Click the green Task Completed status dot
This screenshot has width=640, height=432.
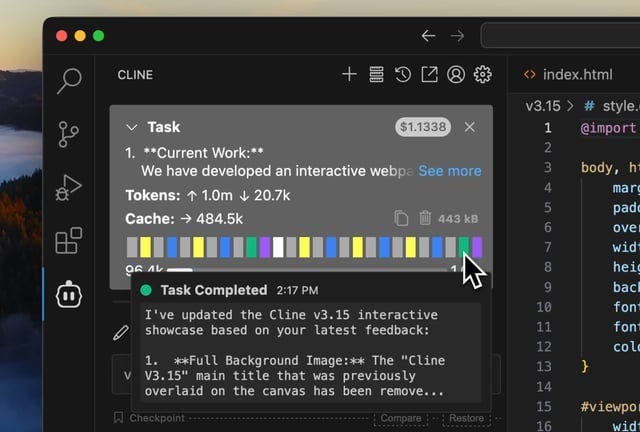[146, 290]
